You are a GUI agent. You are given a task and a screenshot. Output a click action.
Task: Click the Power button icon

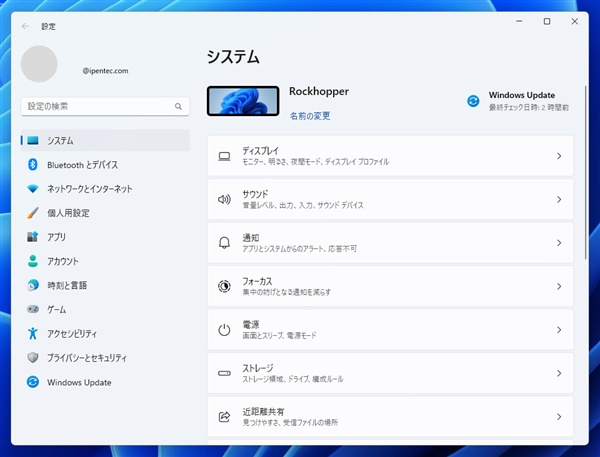point(224,330)
